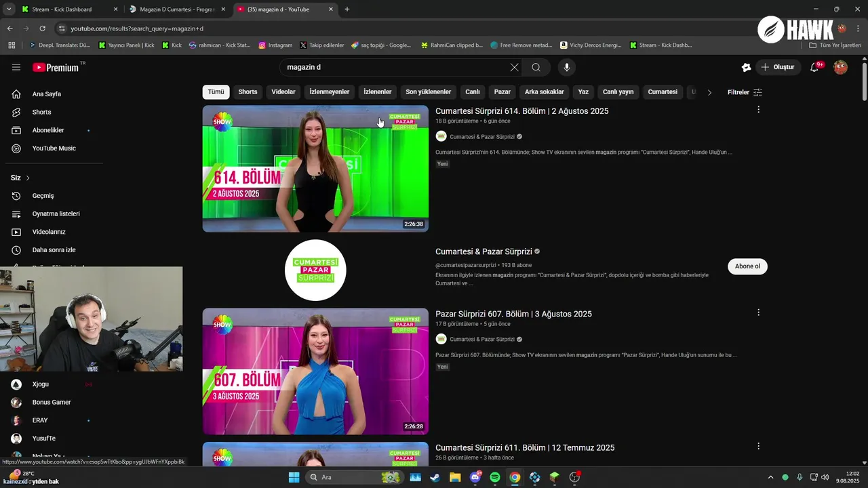The height and width of the screenshot is (488, 868).
Task: Show more filter chips with right arrow
Action: coord(709,92)
